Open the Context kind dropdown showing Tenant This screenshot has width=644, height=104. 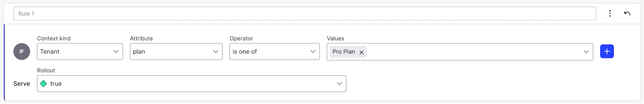pos(80,52)
